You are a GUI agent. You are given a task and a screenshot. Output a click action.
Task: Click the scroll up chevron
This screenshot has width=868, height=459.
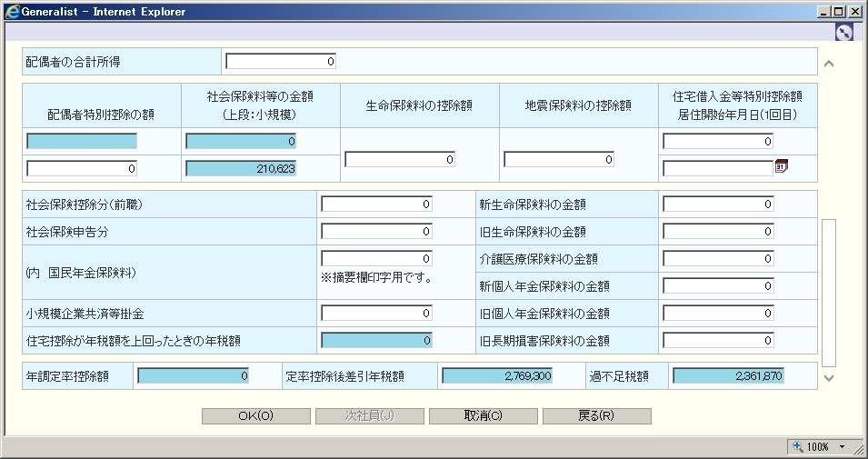(829, 64)
